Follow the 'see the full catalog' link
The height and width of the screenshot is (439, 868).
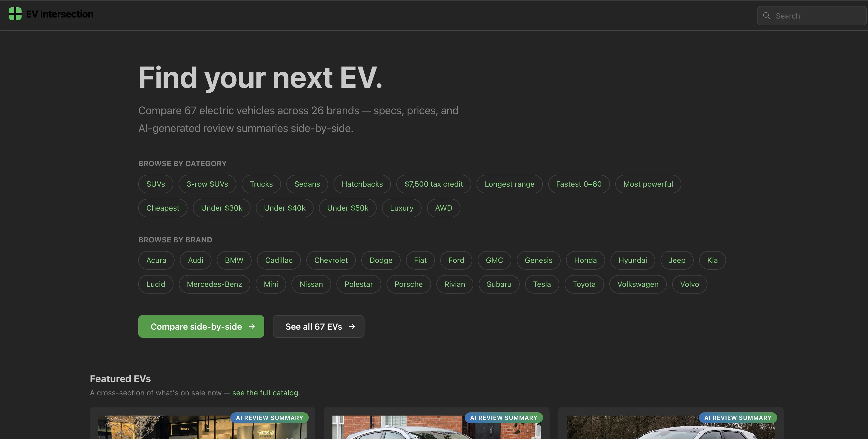265,392
